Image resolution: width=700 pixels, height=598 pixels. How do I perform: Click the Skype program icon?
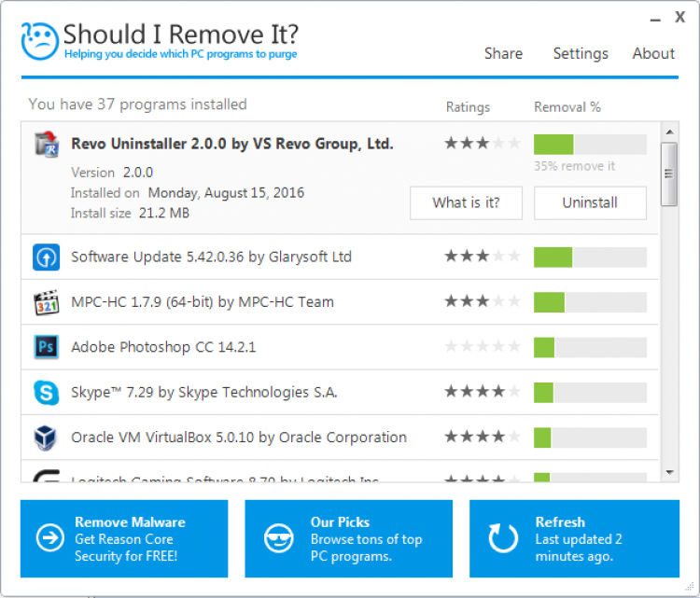click(47, 392)
